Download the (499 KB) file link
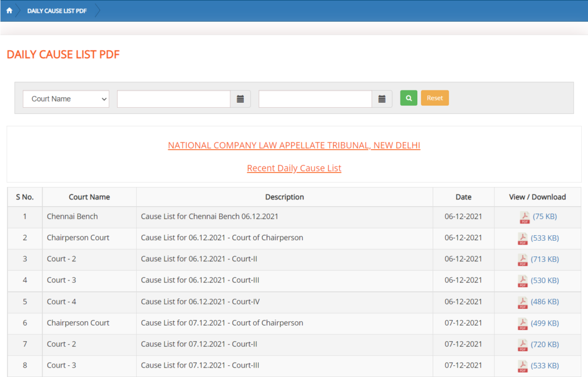This screenshot has height=377, width=588. click(x=545, y=323)
